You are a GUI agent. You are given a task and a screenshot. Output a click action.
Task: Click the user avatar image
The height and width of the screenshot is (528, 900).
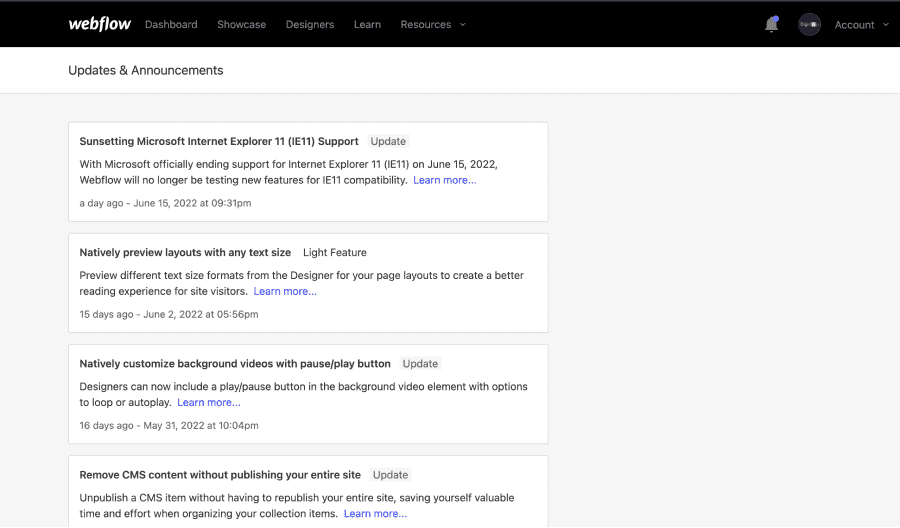click(x=809, y=25)
